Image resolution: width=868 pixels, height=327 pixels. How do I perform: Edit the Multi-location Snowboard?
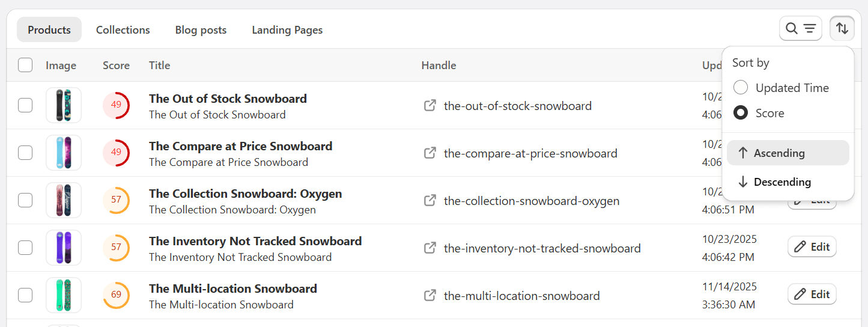coord(812,294)
